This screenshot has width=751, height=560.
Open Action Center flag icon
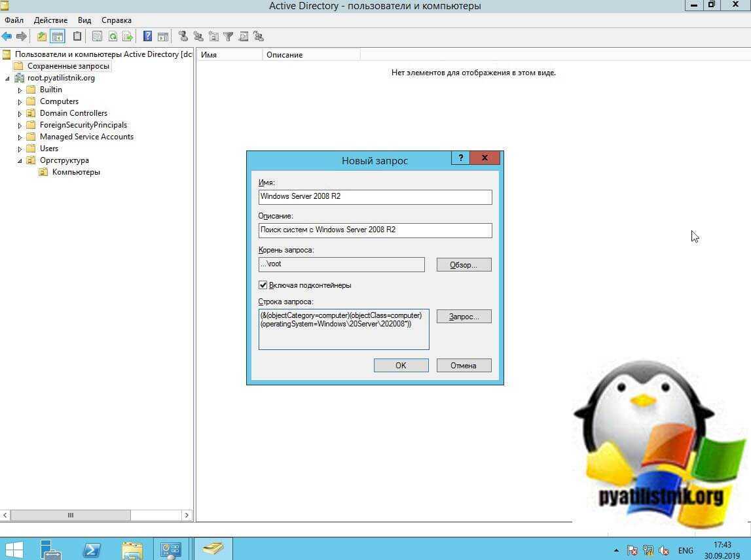tap(632, 550)
